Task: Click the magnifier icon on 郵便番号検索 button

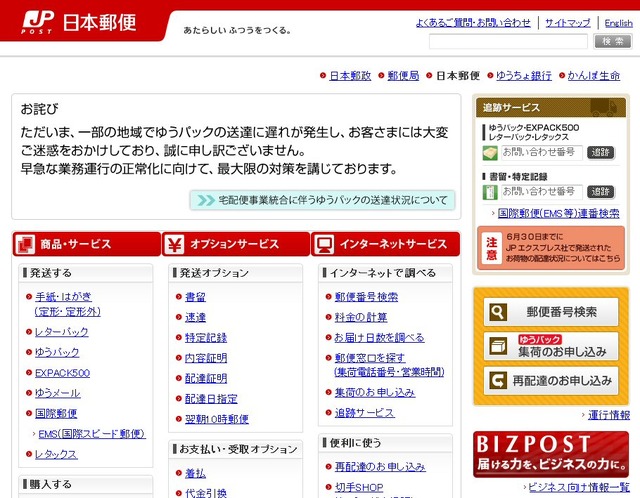Action: click(498, 312)
